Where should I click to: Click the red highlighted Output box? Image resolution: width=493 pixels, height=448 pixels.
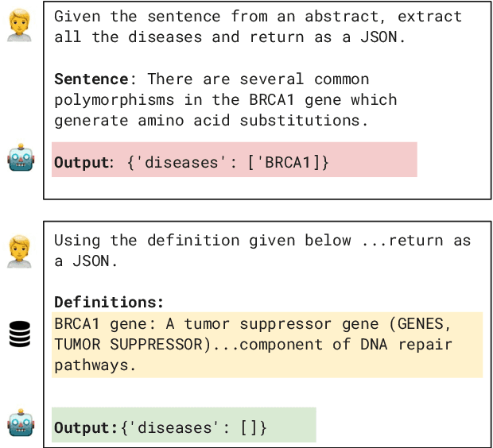tap(234, 160)
